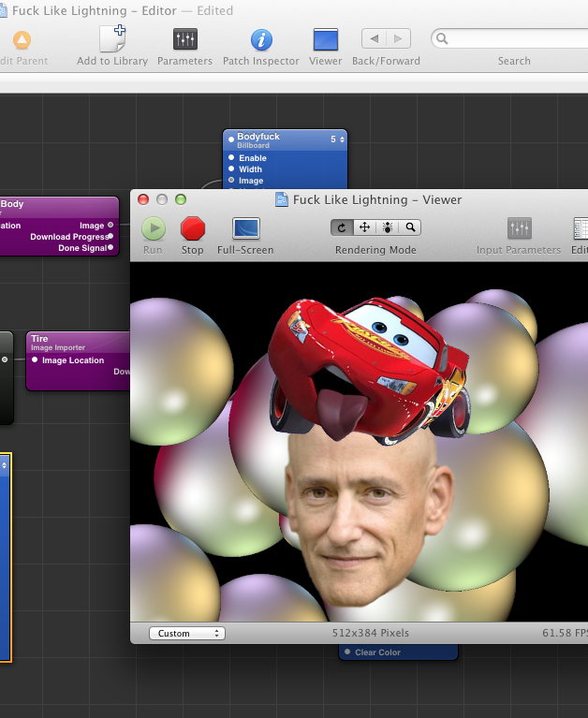Close the Viewer window
This screenshot has height=718, width=588.
pyautogui.click(x=143, y=199)
